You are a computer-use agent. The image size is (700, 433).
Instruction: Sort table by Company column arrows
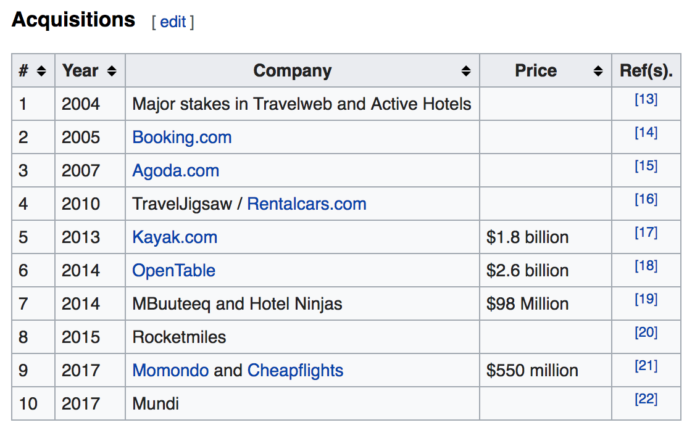pos(466,71)
